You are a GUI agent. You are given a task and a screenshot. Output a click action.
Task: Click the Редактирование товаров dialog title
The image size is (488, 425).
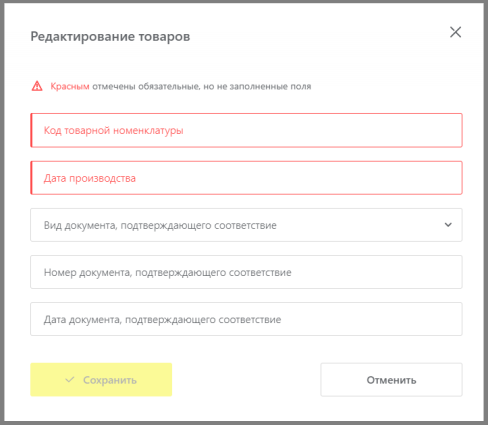point(110,36)
